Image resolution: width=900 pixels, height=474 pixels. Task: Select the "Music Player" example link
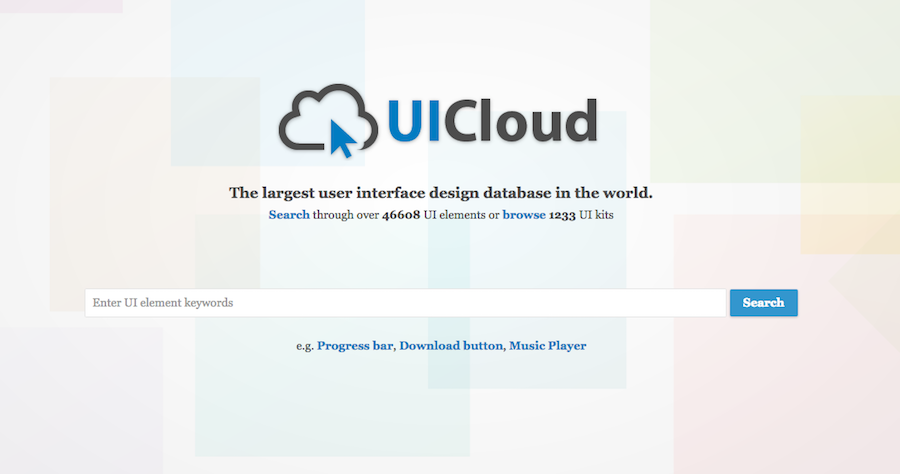pos(548,345)
